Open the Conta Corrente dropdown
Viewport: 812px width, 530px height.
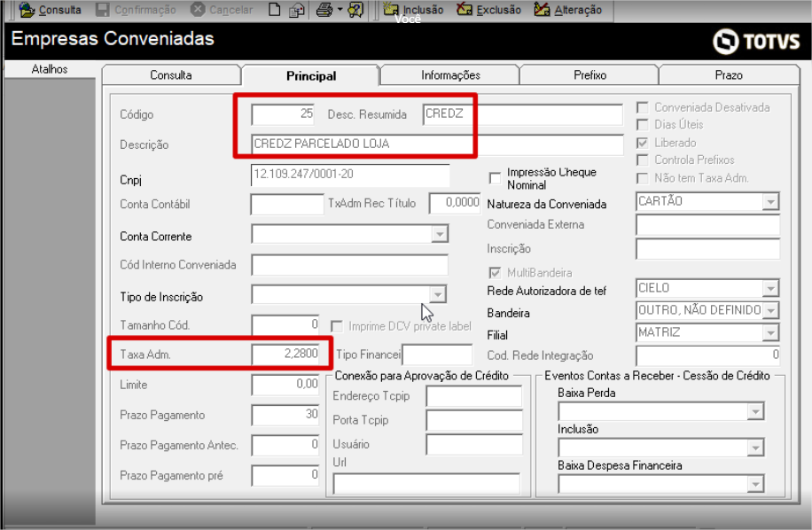[x=439, y=234]
